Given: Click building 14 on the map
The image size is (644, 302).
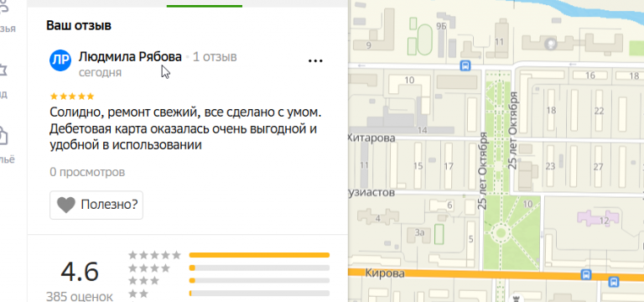Looking at the screenshot, I should 423,130.
